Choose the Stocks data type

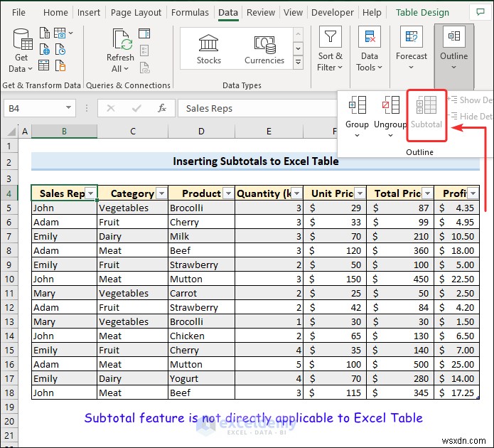pyautogui.click(x=208, y=49)
